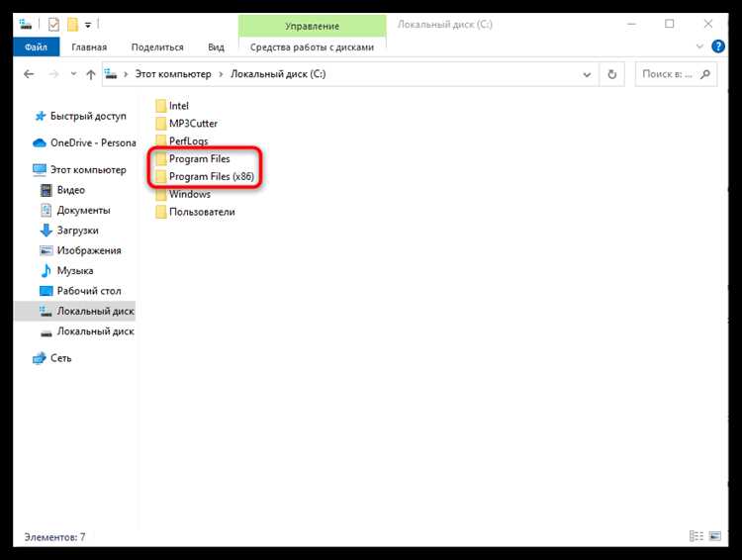Viewport: 742px width, 560px height.
Task: Open the Файл ribbon tab
Action: (36, 47)
